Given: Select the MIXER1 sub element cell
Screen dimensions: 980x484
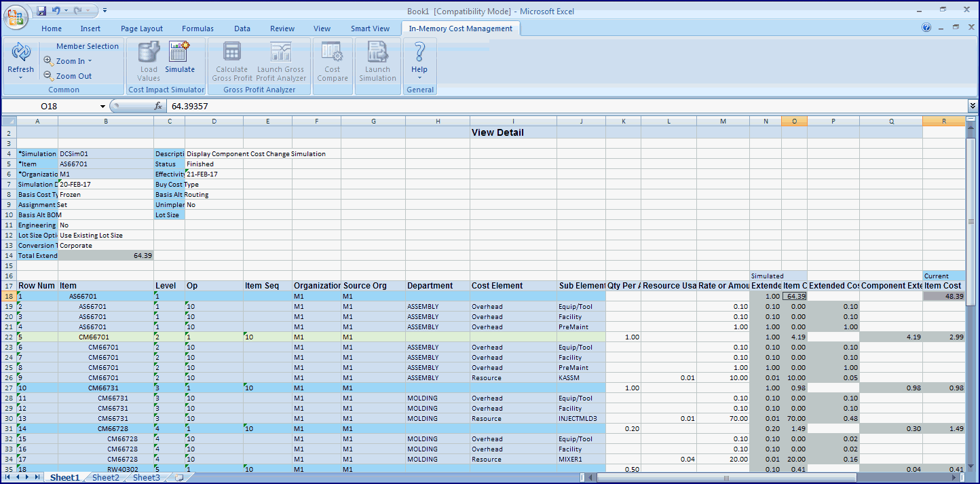Looking at the screenshot, I should click(x=581, y=460).
